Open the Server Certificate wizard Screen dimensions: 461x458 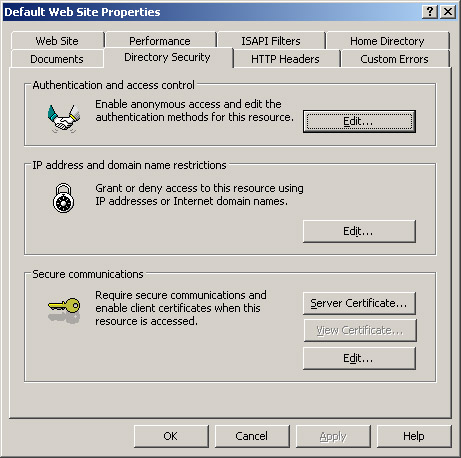click(x=359, y=303)
